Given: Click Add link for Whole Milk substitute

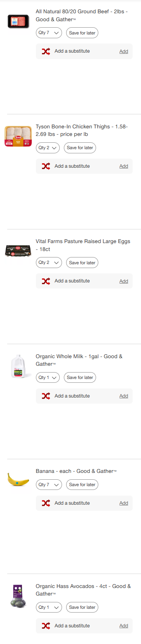Looking at the screenshot, I should tap(124, 396).
